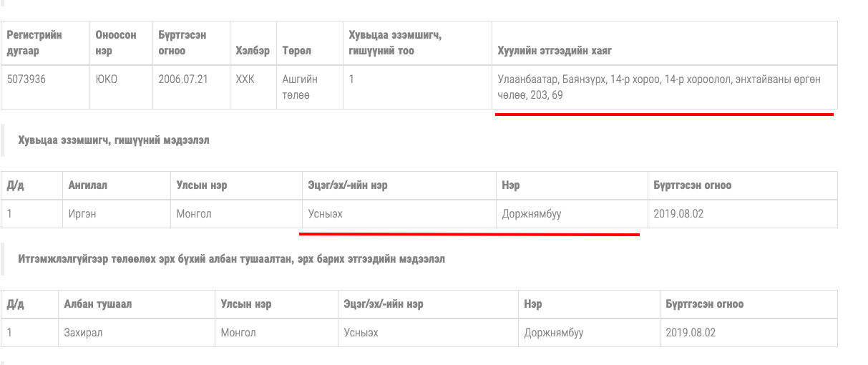Click the Ангилал column header
Viewport: 868px width, 365px height.
(87, 185)
